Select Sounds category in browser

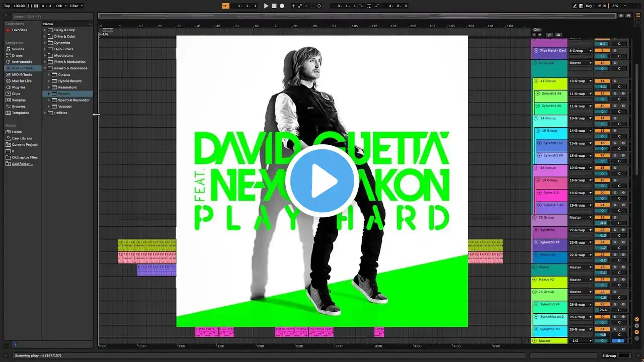point(18,49)
